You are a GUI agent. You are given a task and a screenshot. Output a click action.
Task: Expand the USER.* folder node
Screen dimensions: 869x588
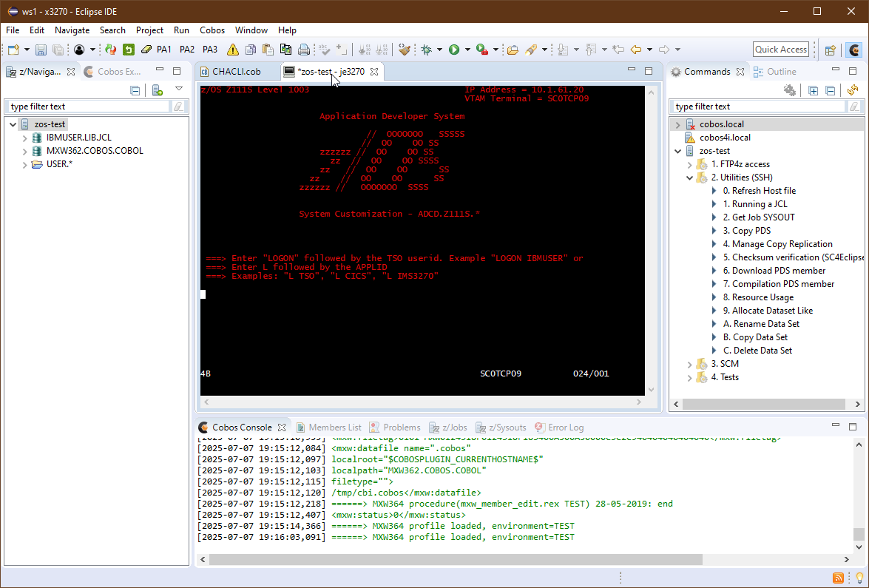pos(24,165)
